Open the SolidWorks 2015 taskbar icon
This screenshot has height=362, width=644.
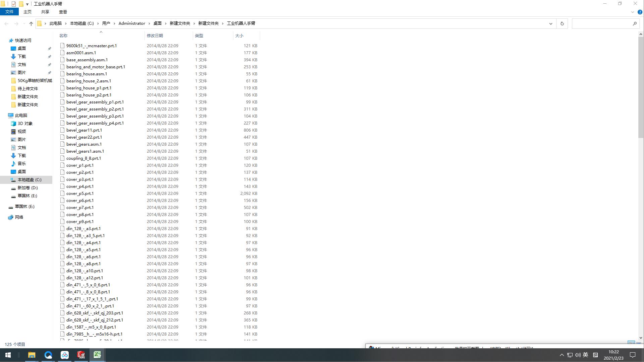(81, 355)
